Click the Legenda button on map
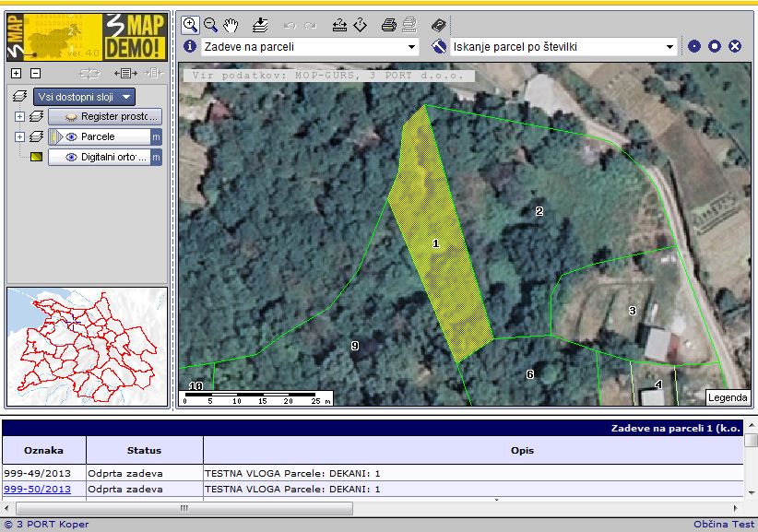 coord(728,397)
